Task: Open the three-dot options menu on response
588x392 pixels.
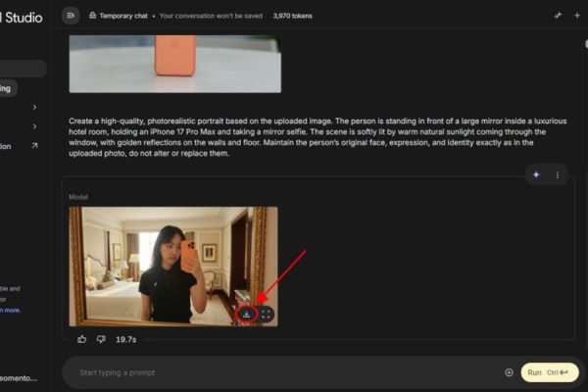Action: [557, 174]
